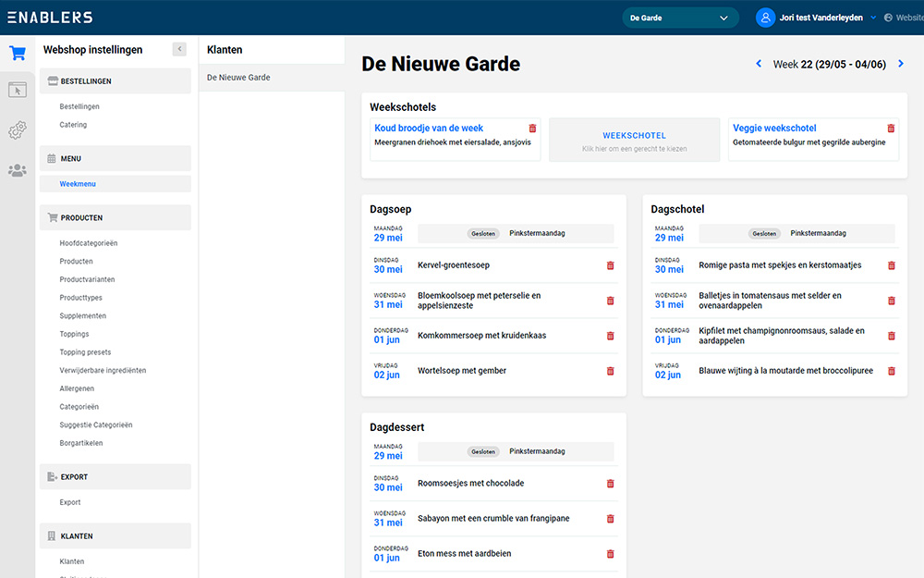Delete Wortelsoep met gember soup
Viewport: 924px width, 578px height.
click(x=610, y=371)
